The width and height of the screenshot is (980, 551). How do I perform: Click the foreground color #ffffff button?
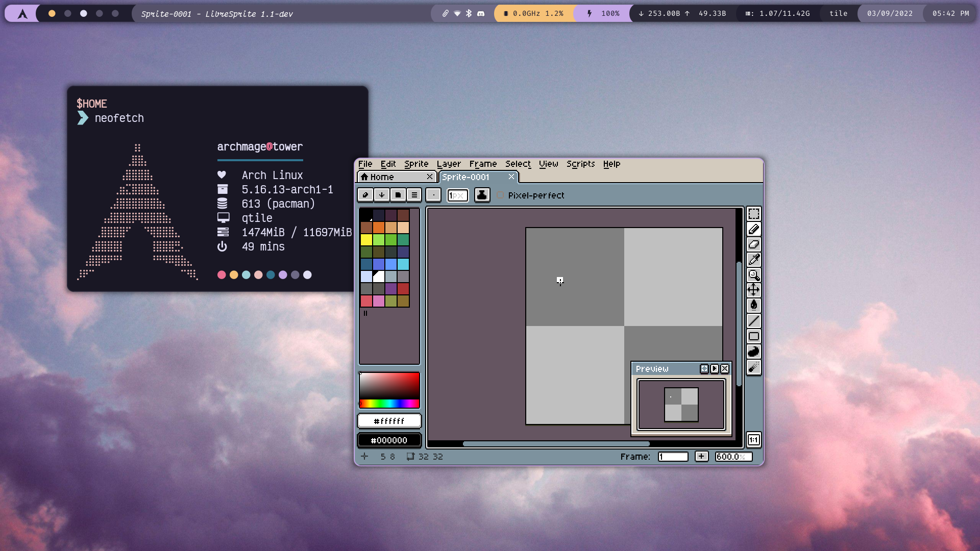(x=389, y=421)
